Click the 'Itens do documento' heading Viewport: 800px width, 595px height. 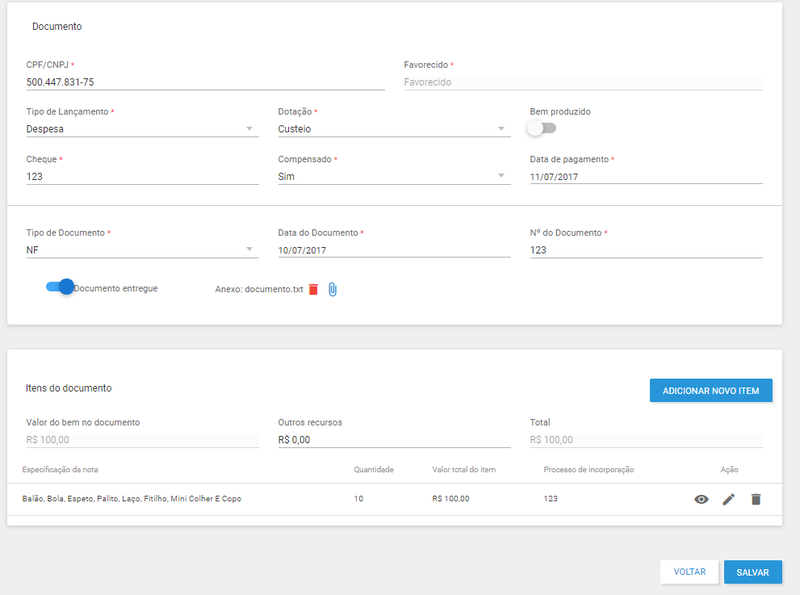68,388
